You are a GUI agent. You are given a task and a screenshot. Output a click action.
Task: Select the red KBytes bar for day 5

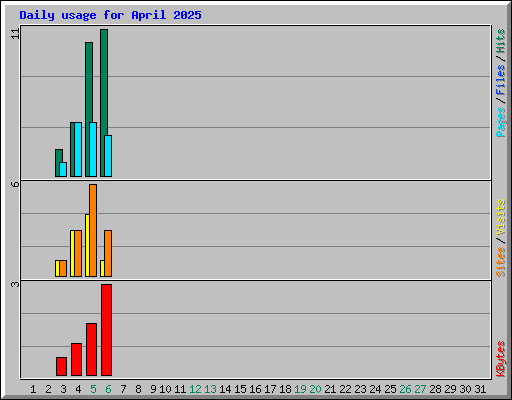(92, 349)
